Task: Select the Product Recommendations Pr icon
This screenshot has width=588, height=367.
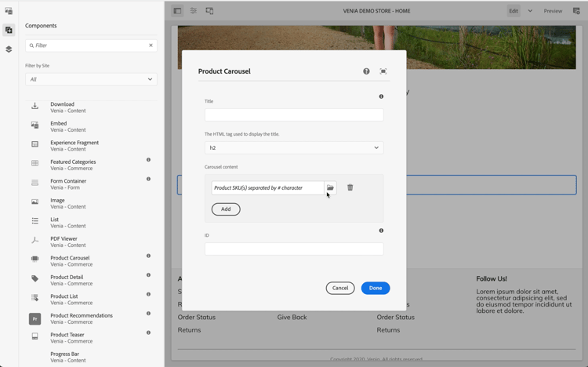Action: point(34,319)
